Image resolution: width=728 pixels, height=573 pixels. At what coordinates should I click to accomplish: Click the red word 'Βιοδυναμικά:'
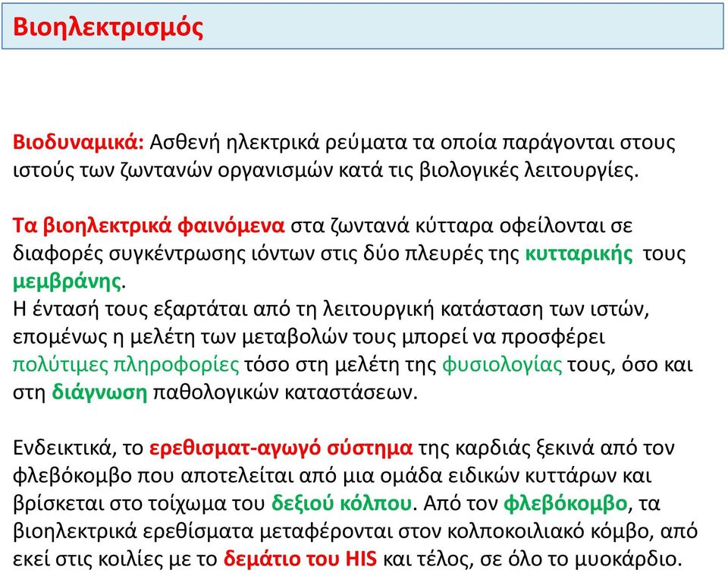[x=78, y=142]
